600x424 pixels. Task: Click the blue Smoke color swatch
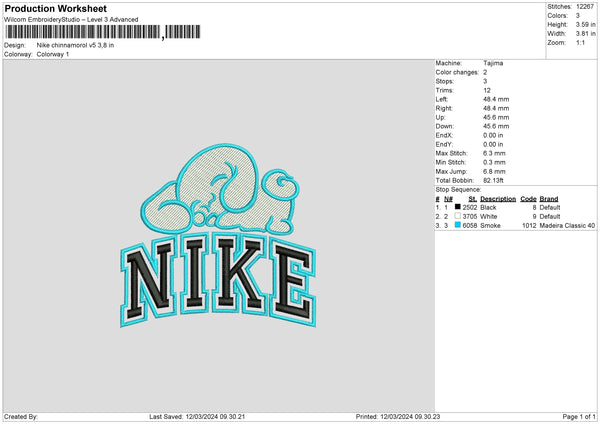click(x=457, y=225)
